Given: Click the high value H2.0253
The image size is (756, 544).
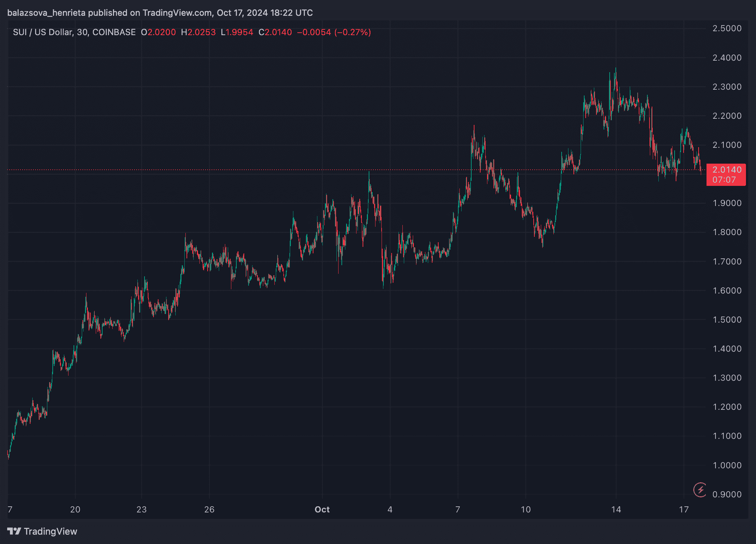Looking at the screenshot, I should coord(198,32).
